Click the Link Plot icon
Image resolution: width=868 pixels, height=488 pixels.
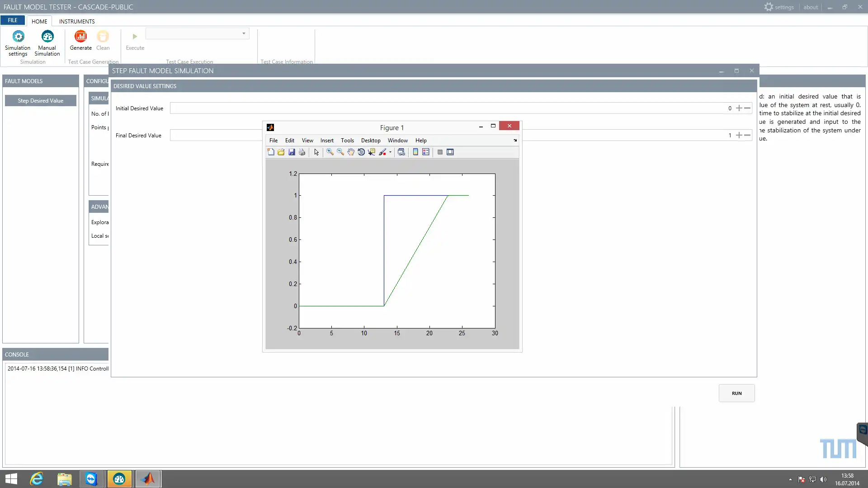[401, 152]
